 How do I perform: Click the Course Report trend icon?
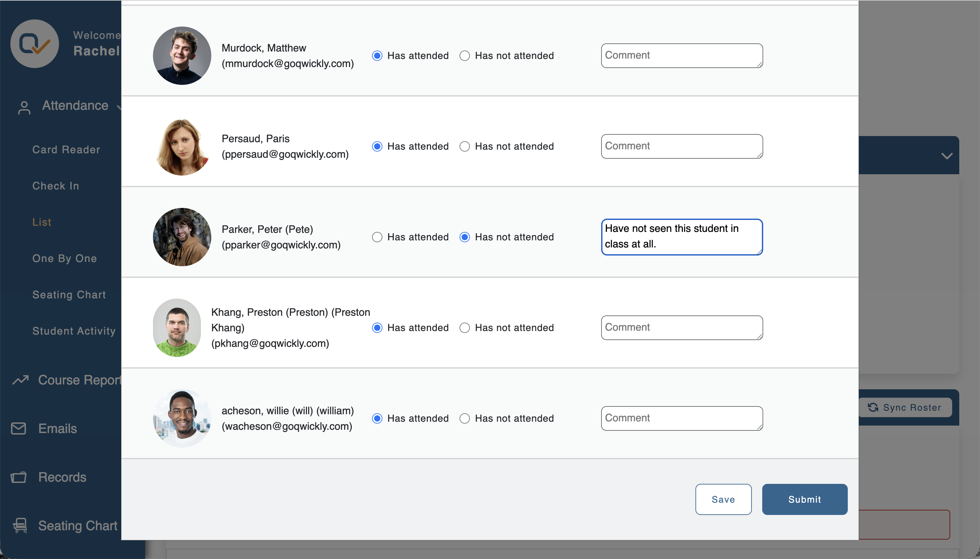(20, 380)
